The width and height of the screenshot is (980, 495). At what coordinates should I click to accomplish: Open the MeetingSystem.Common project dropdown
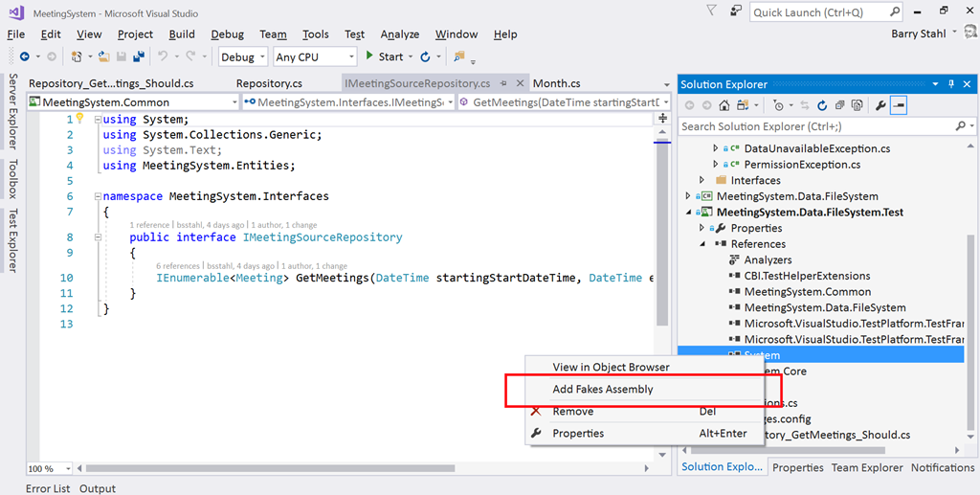coord(132,101)
